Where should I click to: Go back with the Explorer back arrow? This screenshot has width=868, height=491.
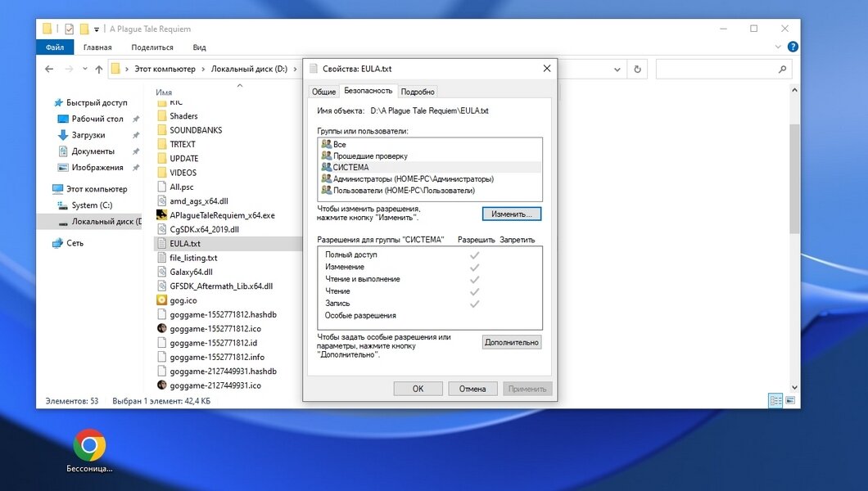(49, 69)
